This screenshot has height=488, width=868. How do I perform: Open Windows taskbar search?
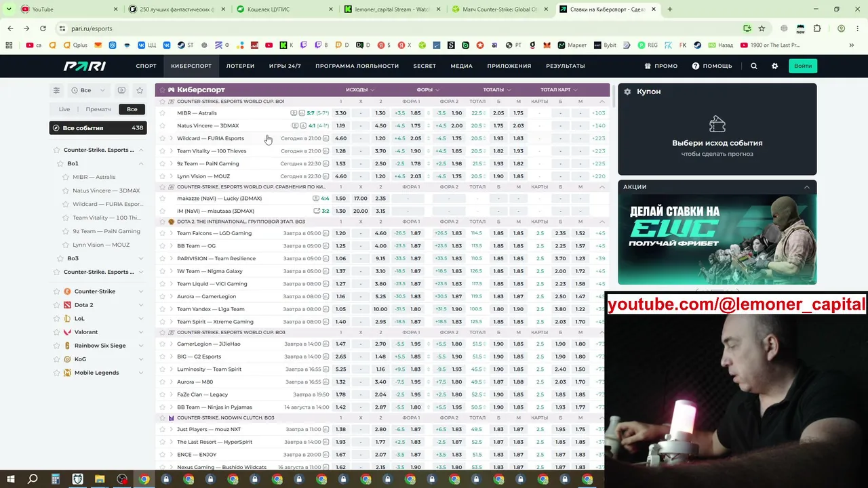click(x=33, y=479)
